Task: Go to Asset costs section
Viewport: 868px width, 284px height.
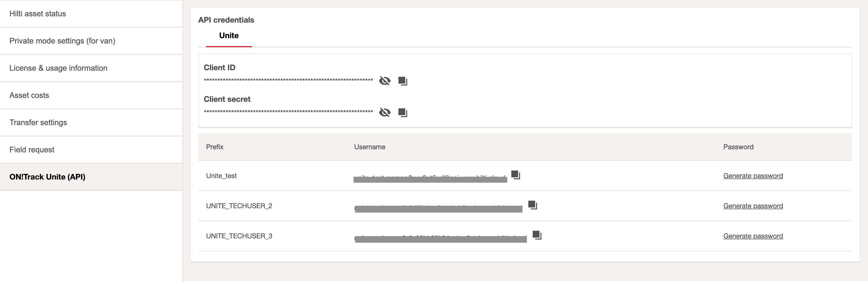Action: click(29, 95)
